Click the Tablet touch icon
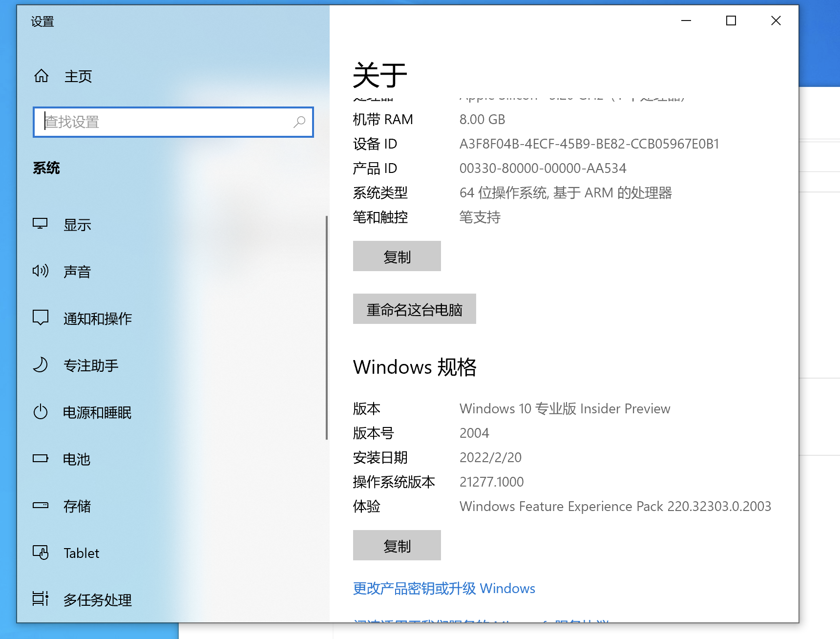This screenshot has height=639, width=840. pyautogui.click(x=41, y=553)
